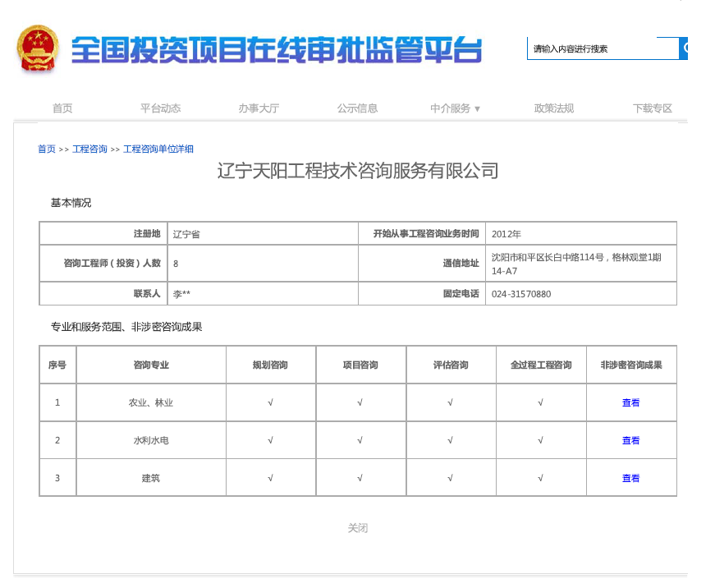View results for 水利水电 row
The image size is (715, 588).
tap(630, 440)
